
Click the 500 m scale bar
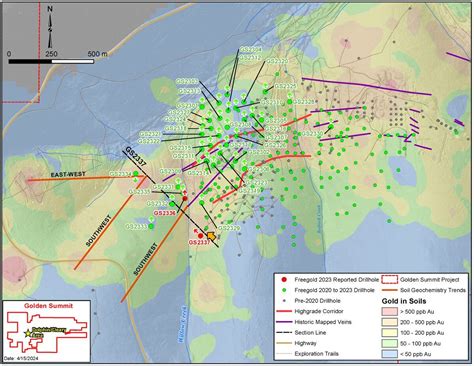pyautogui.click(x=51, y=61)
